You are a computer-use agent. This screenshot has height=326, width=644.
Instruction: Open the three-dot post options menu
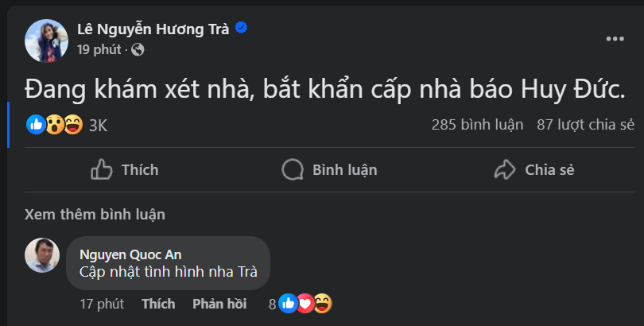[615, 38]
